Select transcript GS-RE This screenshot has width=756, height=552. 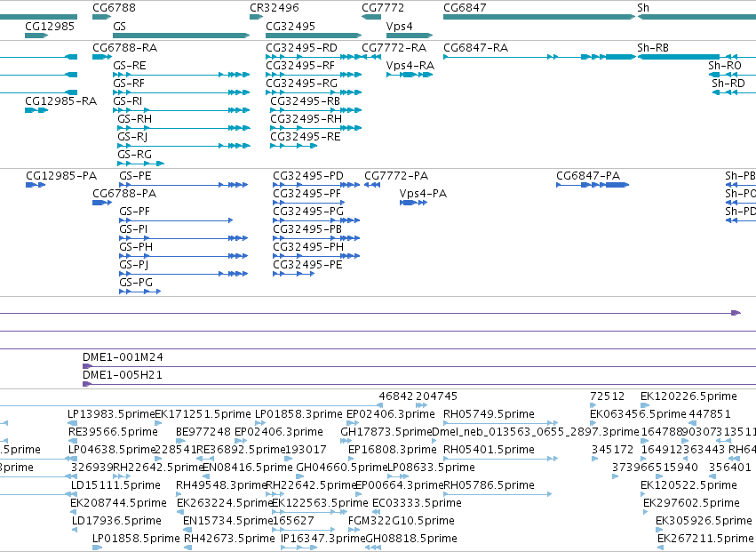(129, 66)
